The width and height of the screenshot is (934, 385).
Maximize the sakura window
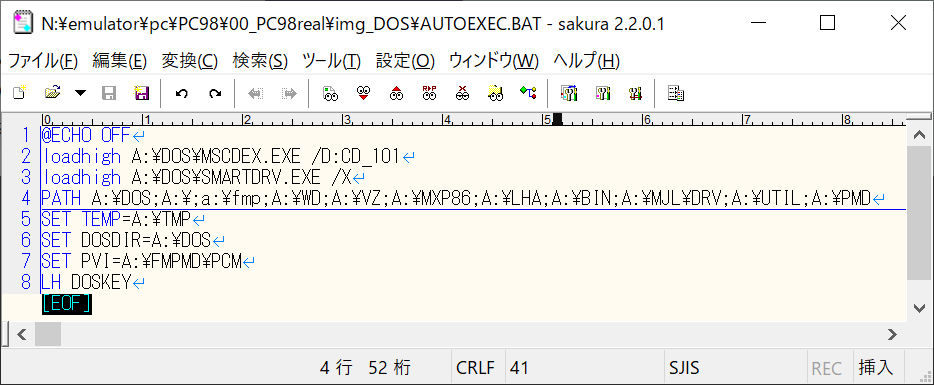tap(827, 23)
